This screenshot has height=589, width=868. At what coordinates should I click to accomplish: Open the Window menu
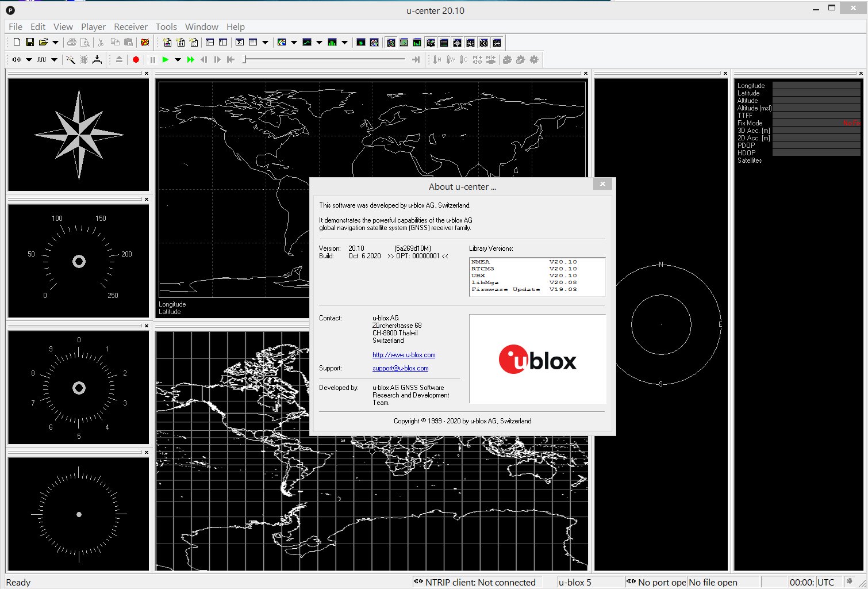pos(202,26)
